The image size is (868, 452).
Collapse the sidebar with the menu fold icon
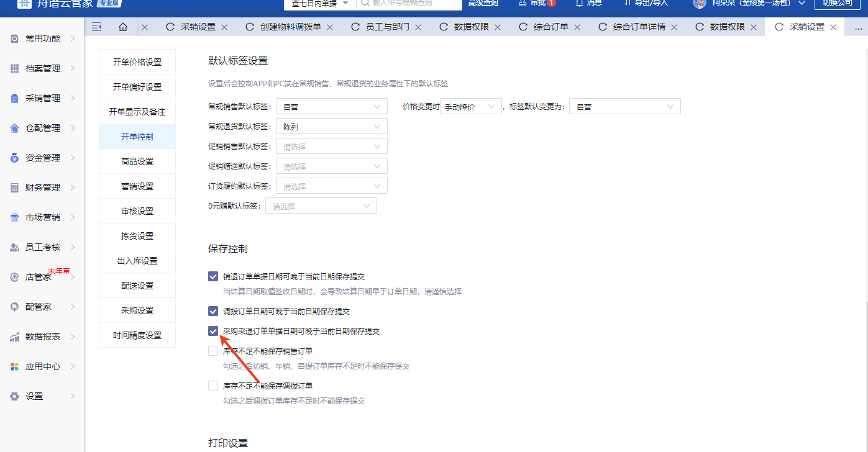(96, 27)
